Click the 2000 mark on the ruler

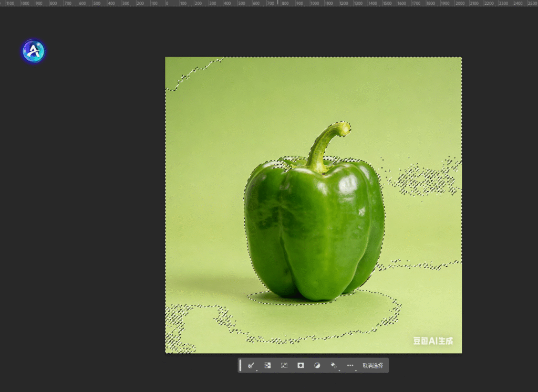tap(459, 3)
